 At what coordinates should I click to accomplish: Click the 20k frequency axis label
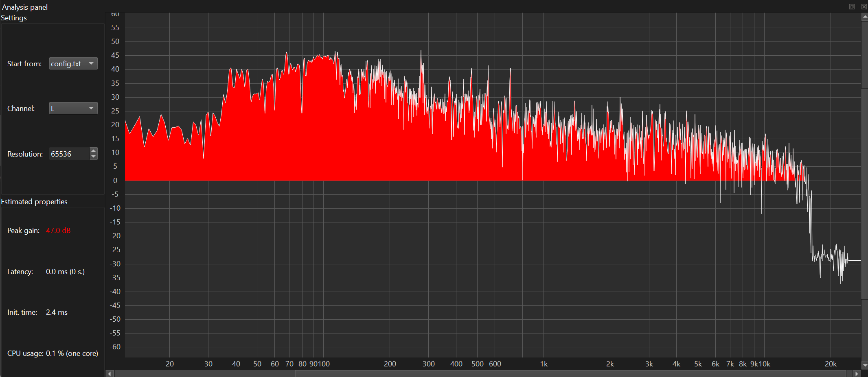831,364
